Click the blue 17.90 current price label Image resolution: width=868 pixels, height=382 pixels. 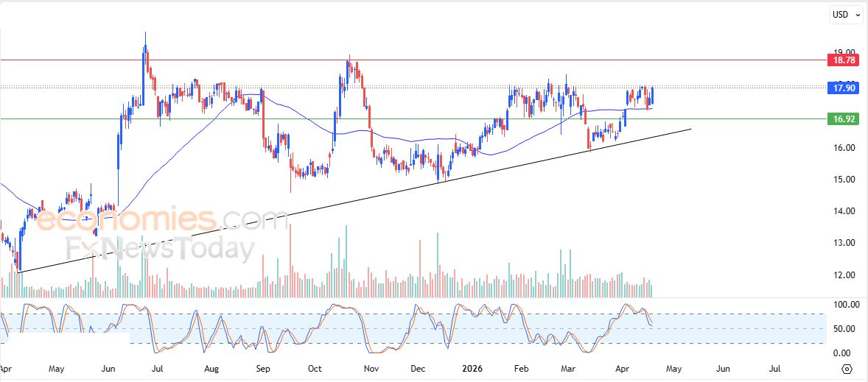[x=843, y=88]
